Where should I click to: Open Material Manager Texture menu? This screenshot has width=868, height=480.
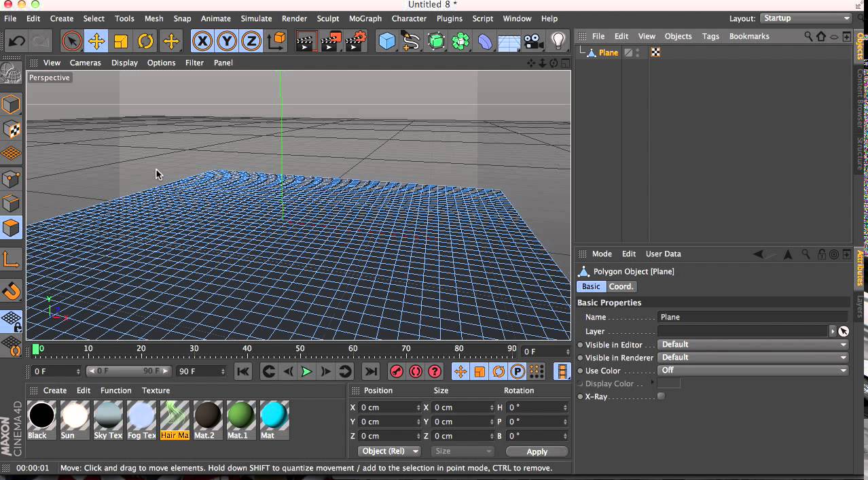[156, 390]
